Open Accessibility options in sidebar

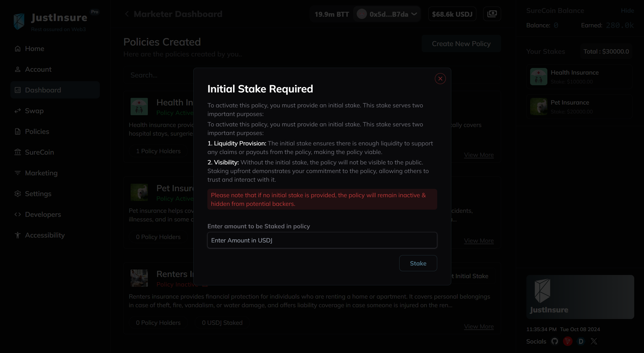[x=45, y=235]
